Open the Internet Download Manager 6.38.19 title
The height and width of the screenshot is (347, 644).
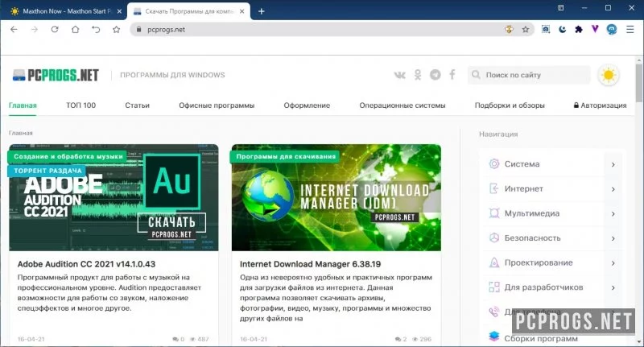tap(310, 264)
